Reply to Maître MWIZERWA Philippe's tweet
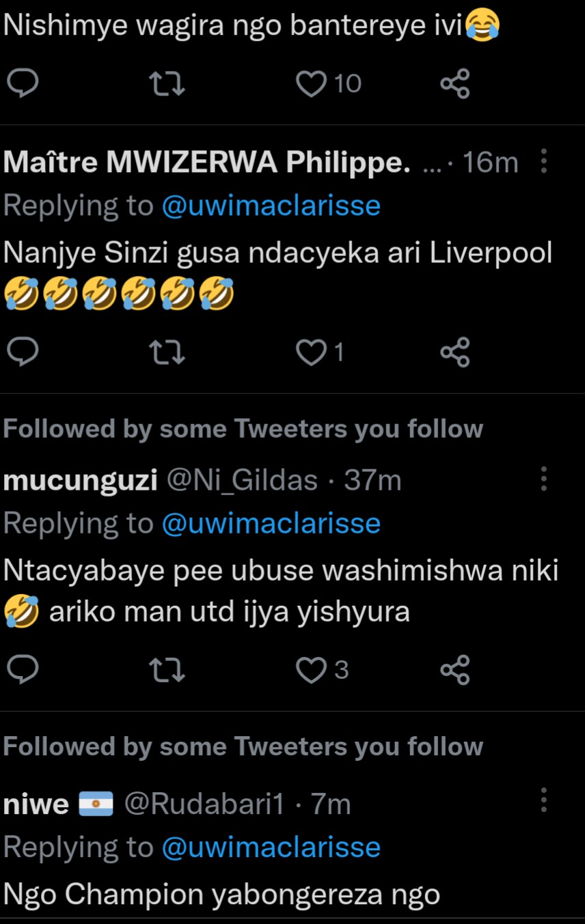Image resolution: width=585 pixels, height=924 pixels. pyautogui.click(x=23, y=352)
